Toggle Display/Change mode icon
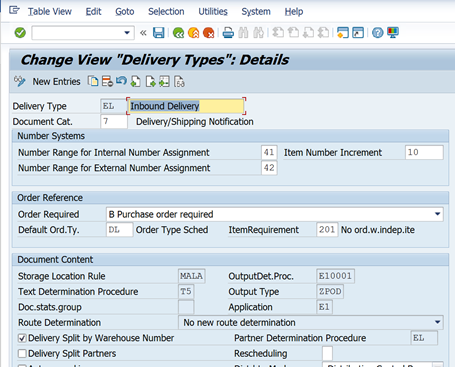 coord(20,81)
